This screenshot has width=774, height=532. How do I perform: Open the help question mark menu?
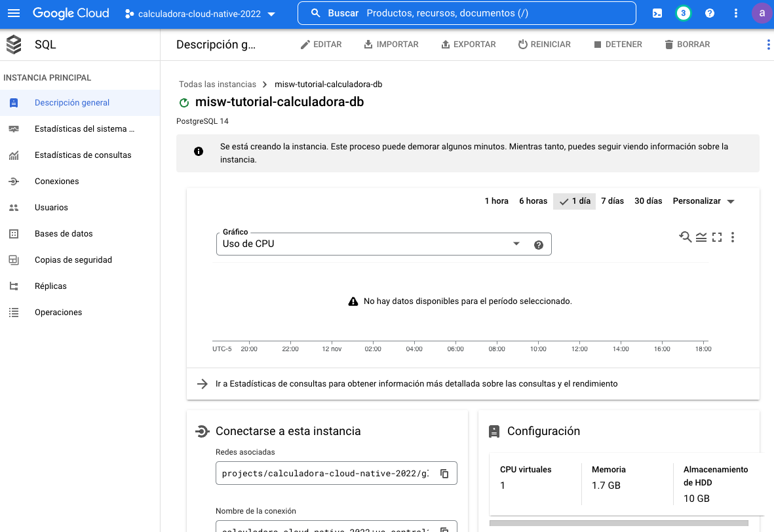pos(709,13)
